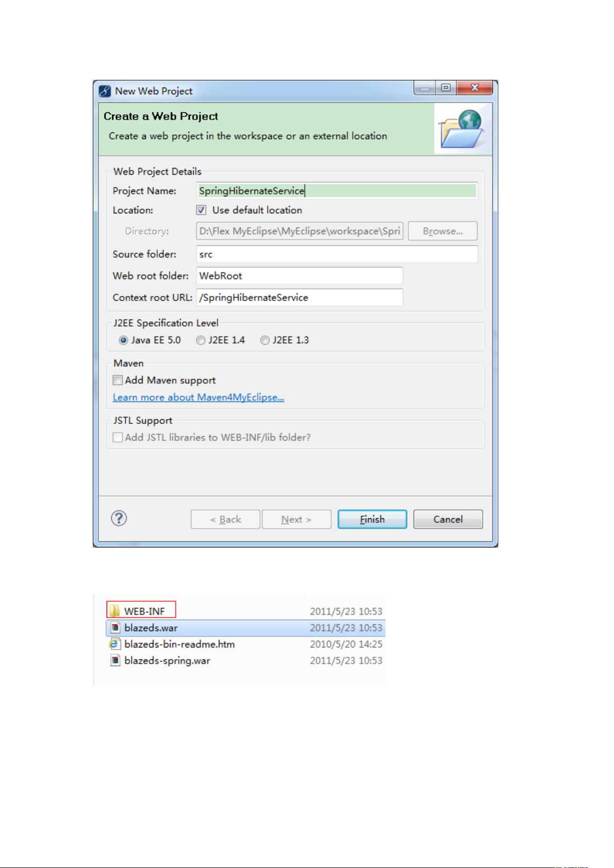
Task: Click the Context root URL field
Action: click(300, 297)
